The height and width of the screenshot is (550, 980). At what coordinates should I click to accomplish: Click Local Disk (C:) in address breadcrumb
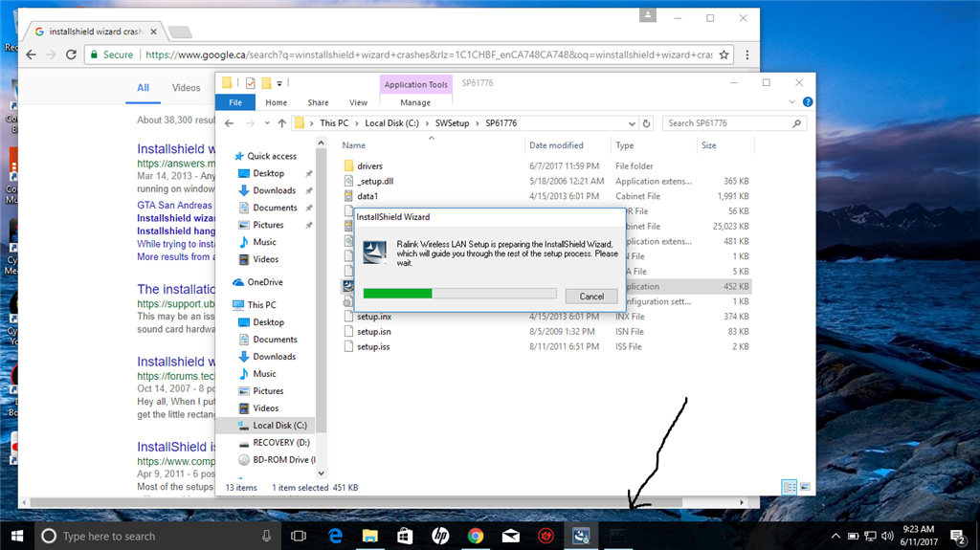(x=391, y=123)
